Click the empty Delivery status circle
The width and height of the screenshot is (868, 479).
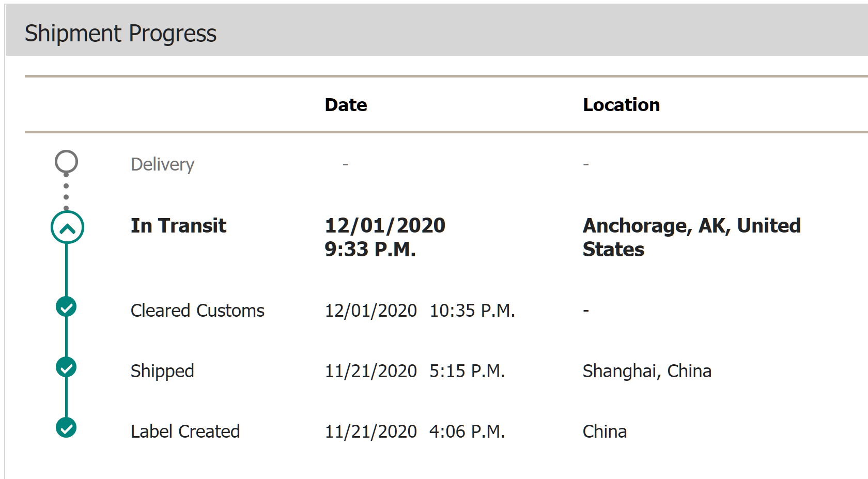coord(66,162)
